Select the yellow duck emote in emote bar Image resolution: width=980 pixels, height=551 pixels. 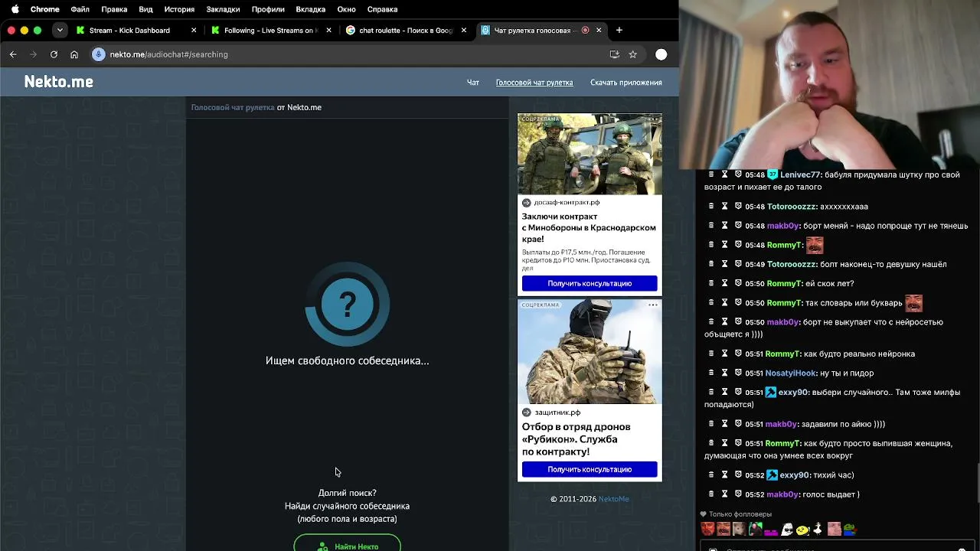[x=802, y=529]
